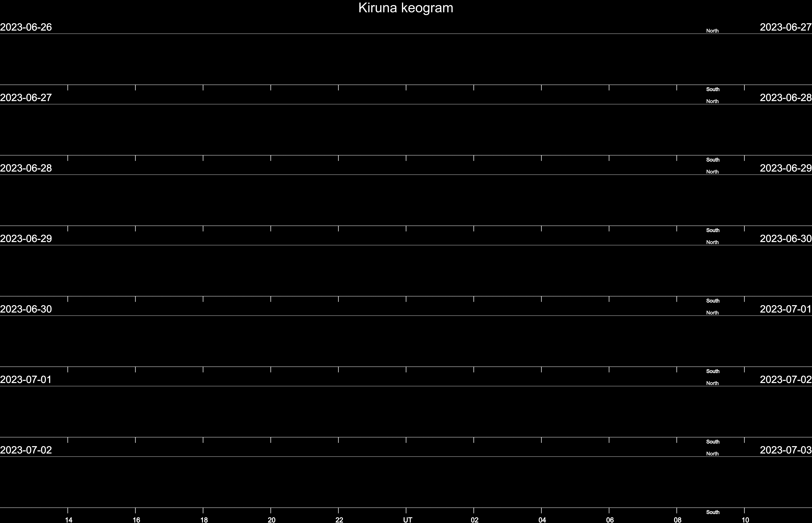The width and height of the screenshot is (812, 523).
Task: Select North label of row starting 2023-06-30
Action: click(712, 313)
